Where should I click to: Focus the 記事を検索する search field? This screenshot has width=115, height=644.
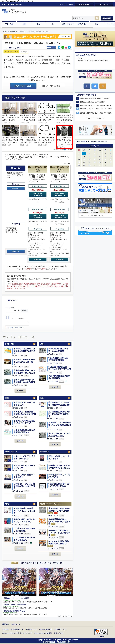pos(83,18)
